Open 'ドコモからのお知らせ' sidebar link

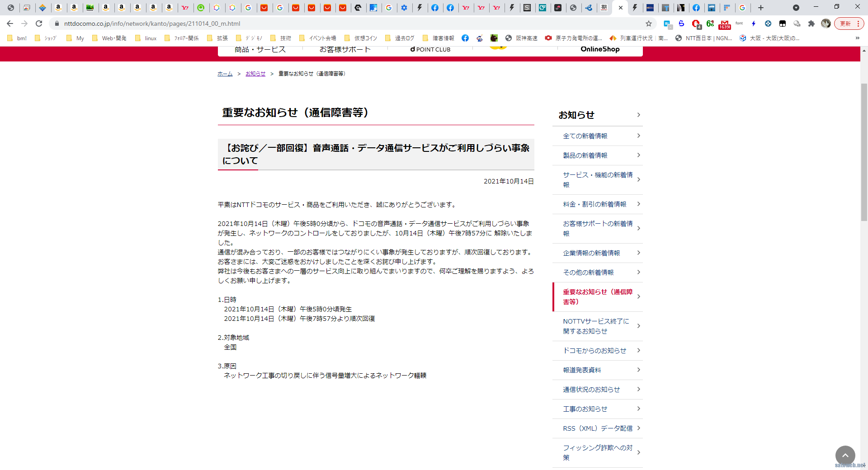[x=598, y=350]
